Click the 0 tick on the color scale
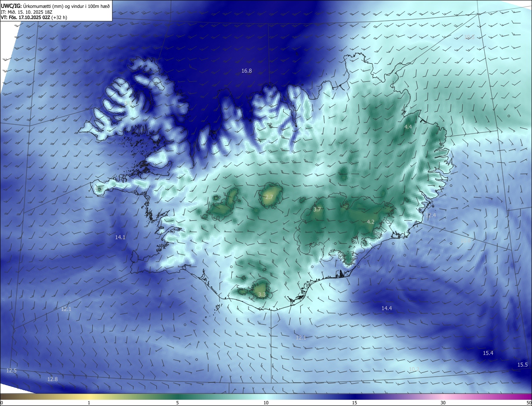The image size is (532, 406). (2, 403)
